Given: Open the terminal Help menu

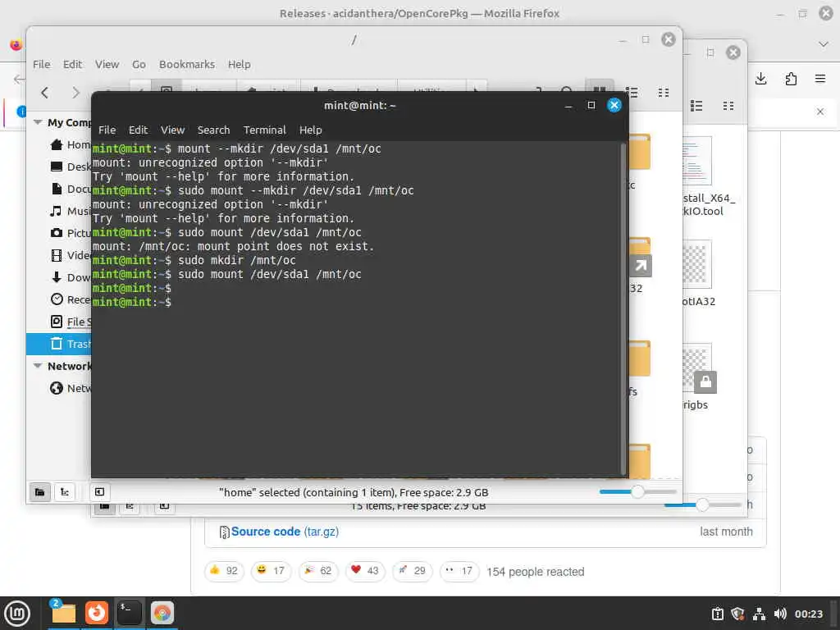Looking at the screenshot, I should tap(310, 130).
